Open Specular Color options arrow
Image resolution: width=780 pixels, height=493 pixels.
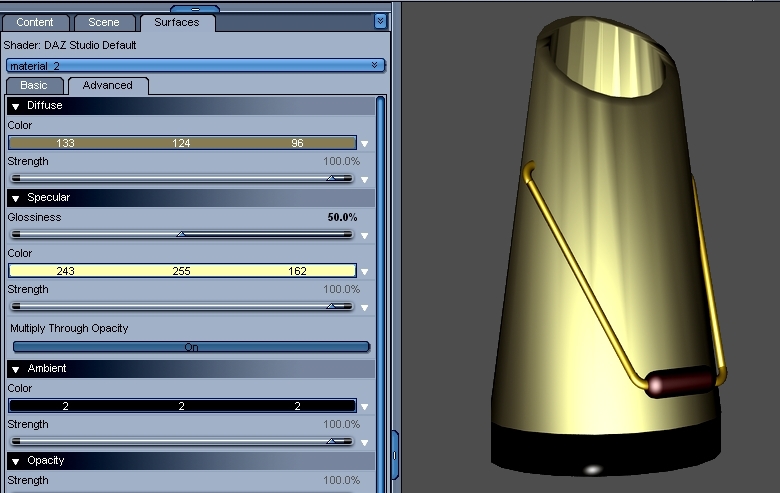coord(365,272)
